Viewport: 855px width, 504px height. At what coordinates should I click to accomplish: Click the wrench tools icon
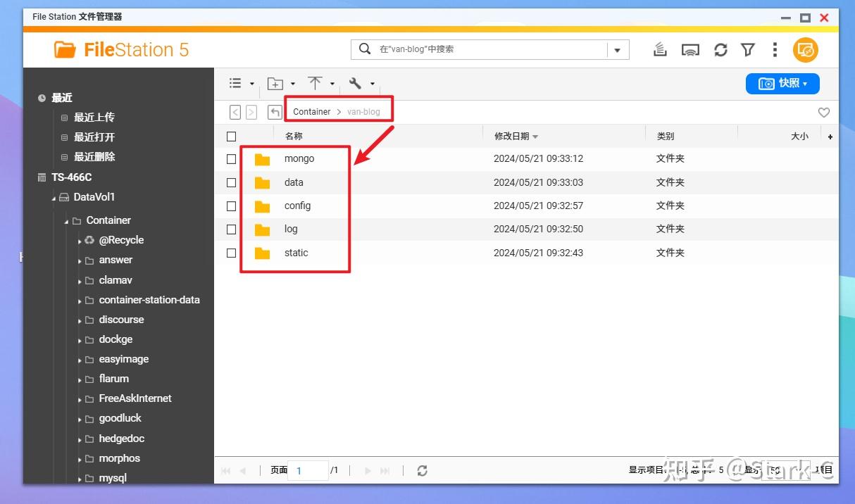click(x=356, y=83)
